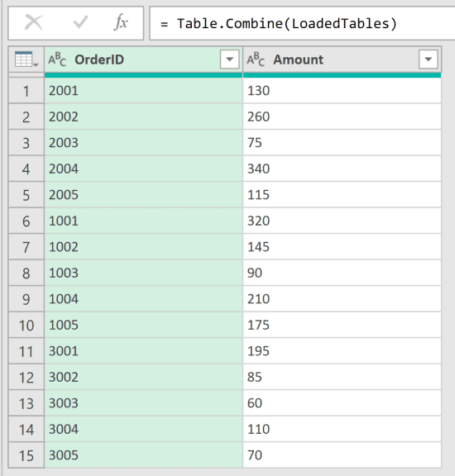Select row number 5
455x476 pixels.
[26, 195]
